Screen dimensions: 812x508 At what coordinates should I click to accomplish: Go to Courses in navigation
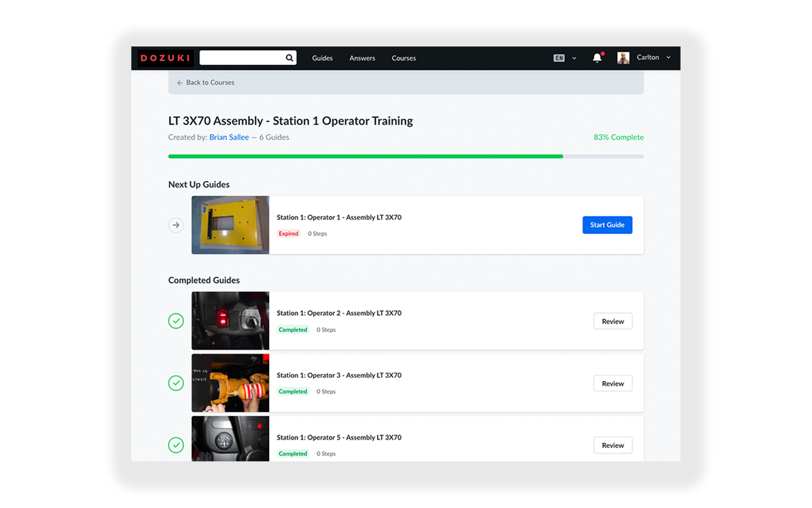point(403,58)
